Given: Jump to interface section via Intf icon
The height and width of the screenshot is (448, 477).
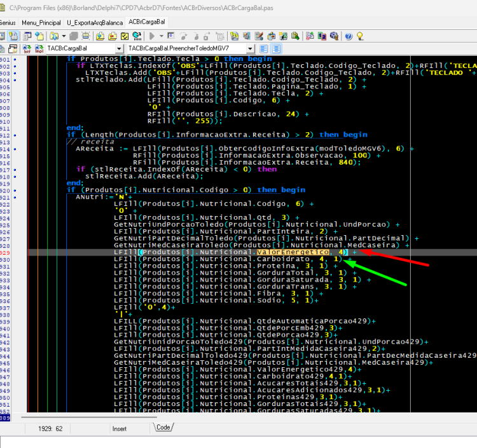Looking at the screenshot, I should [x=27, y=49].
